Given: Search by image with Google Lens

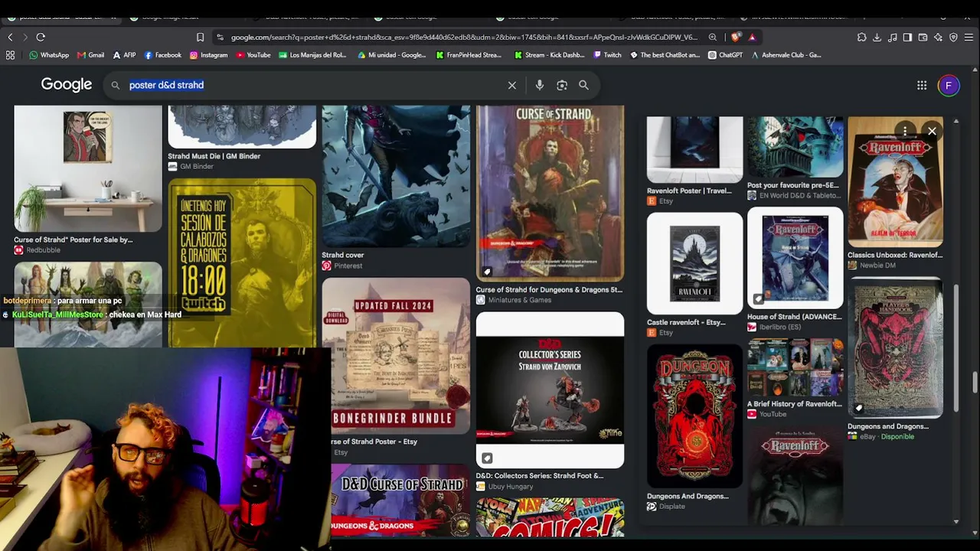Looking at the screenshot, I should [562, 86].
